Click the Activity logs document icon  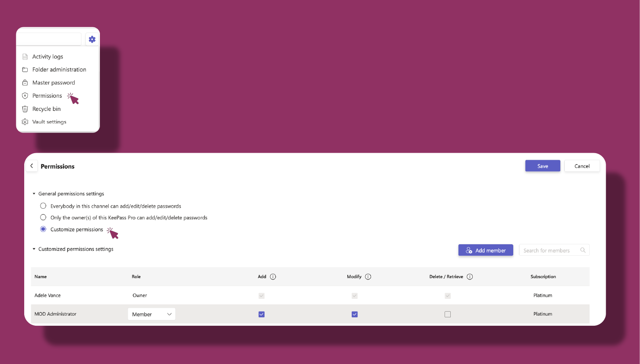(25, 57)
